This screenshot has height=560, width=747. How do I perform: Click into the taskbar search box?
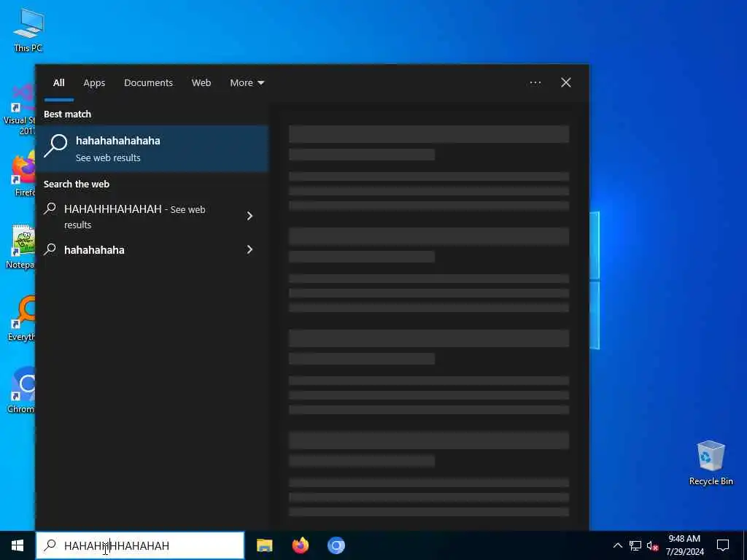point(140,545)
